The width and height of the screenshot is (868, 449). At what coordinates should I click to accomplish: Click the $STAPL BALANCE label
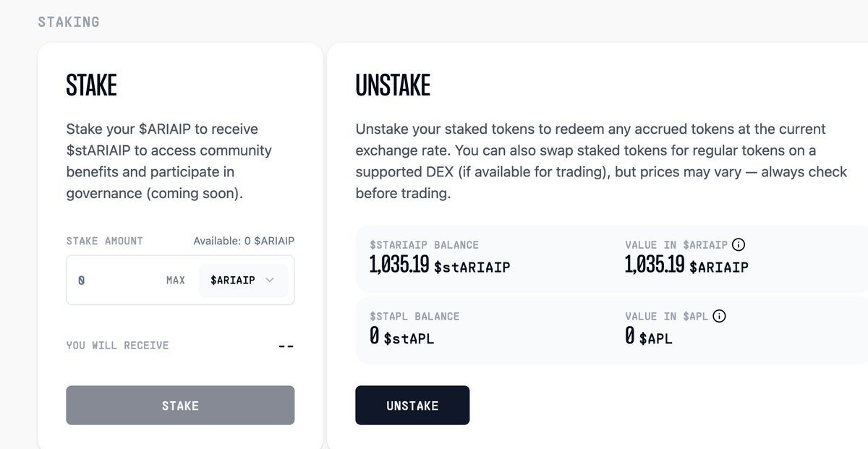click(414, 317)
